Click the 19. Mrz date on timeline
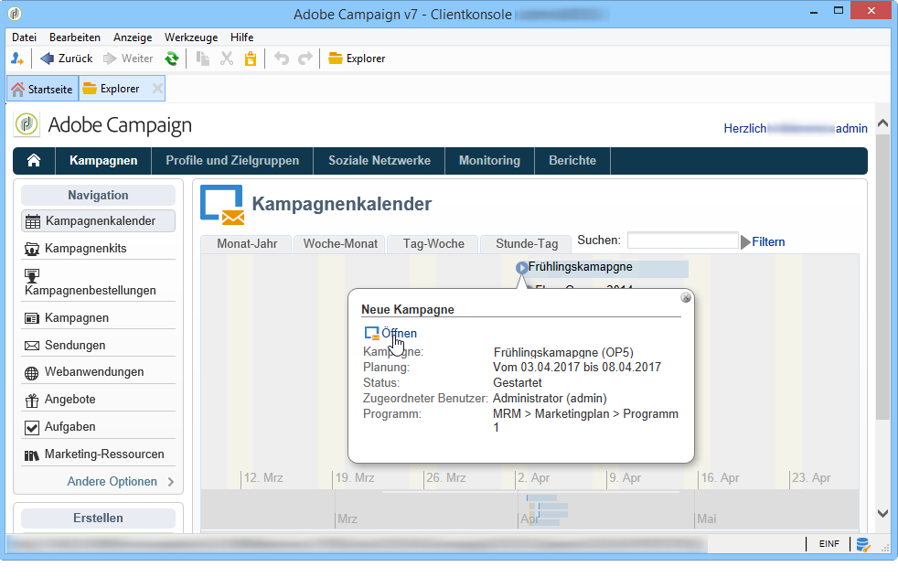The width and height of the screenshot is (898, 588). [x=355, y=477]
